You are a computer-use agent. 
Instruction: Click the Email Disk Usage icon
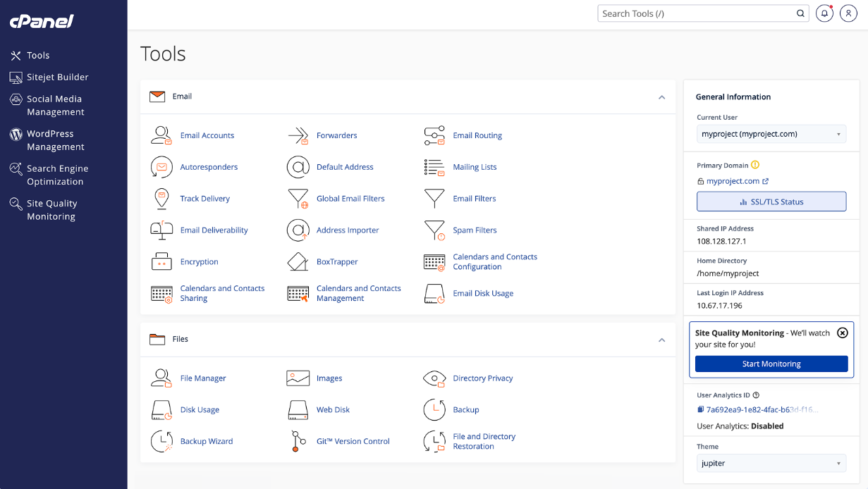coord(434,293)
